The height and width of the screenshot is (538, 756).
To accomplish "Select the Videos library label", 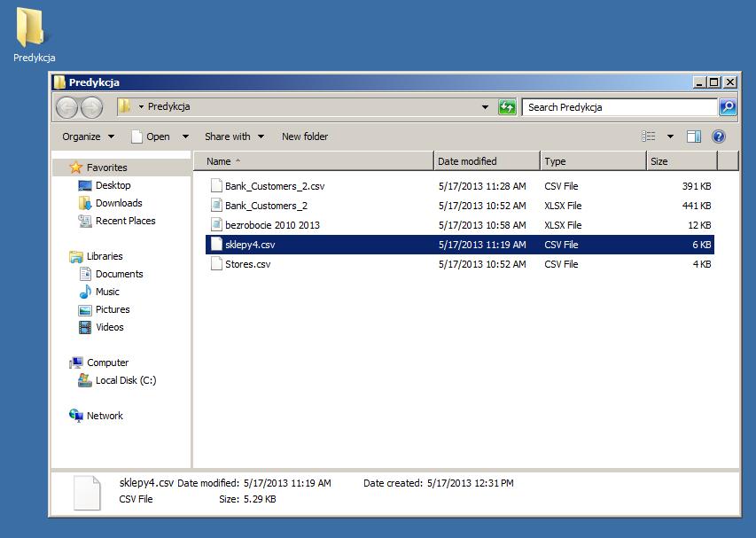I will click(110, 327).
